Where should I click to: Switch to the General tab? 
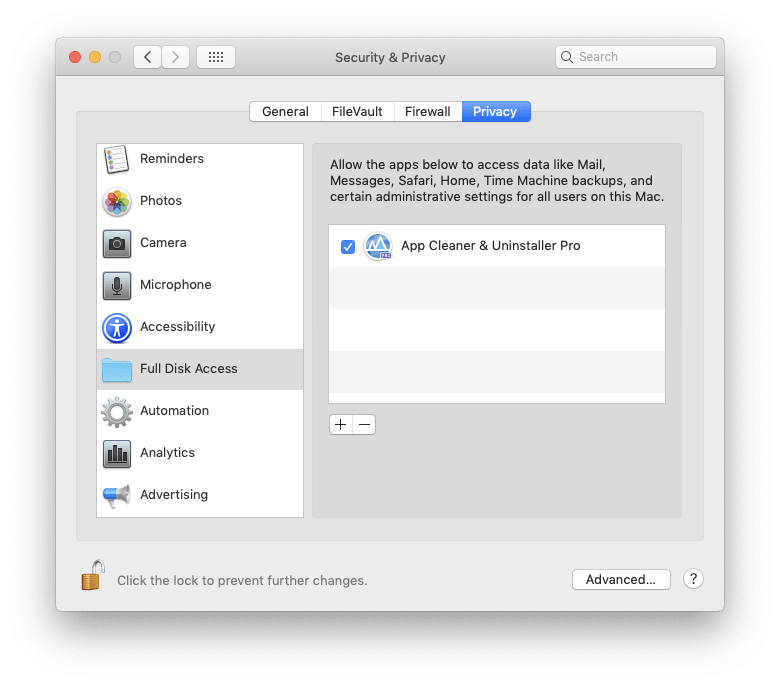click(x=286, y=111)
